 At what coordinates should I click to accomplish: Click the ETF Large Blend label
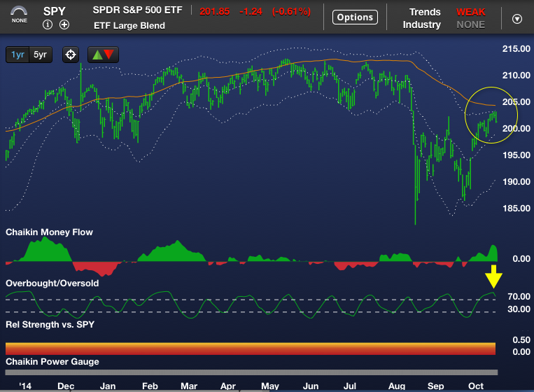(129, 25)
